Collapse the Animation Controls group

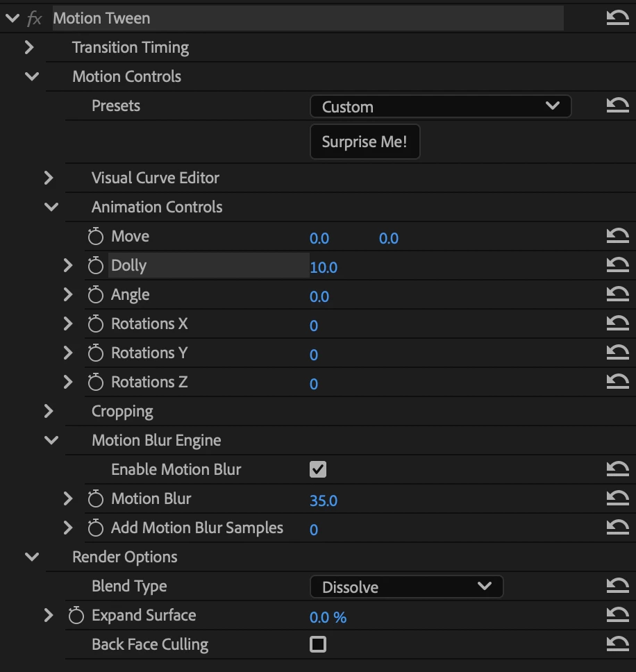(x=51, y=207)
